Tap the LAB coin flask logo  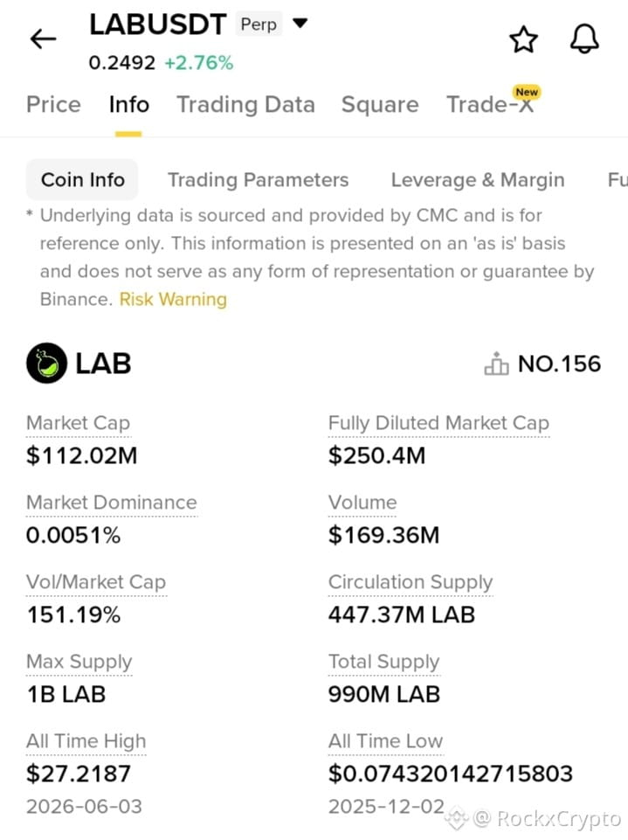46,364
